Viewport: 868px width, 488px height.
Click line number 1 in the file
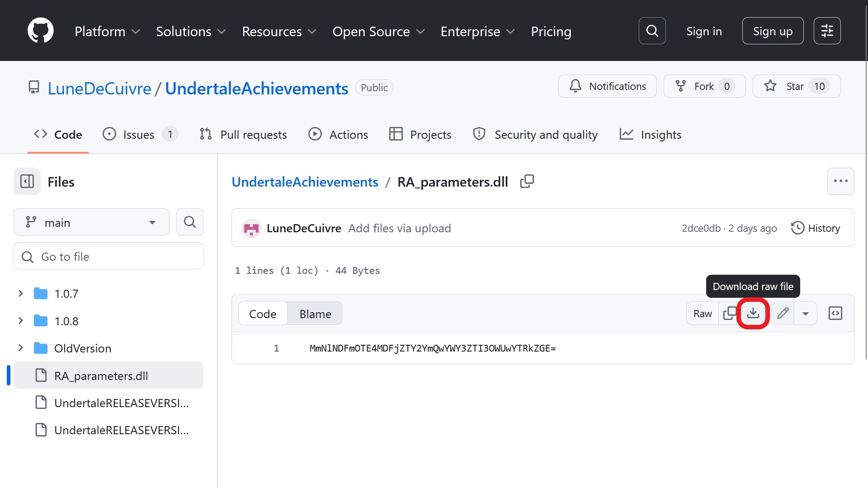276,348
